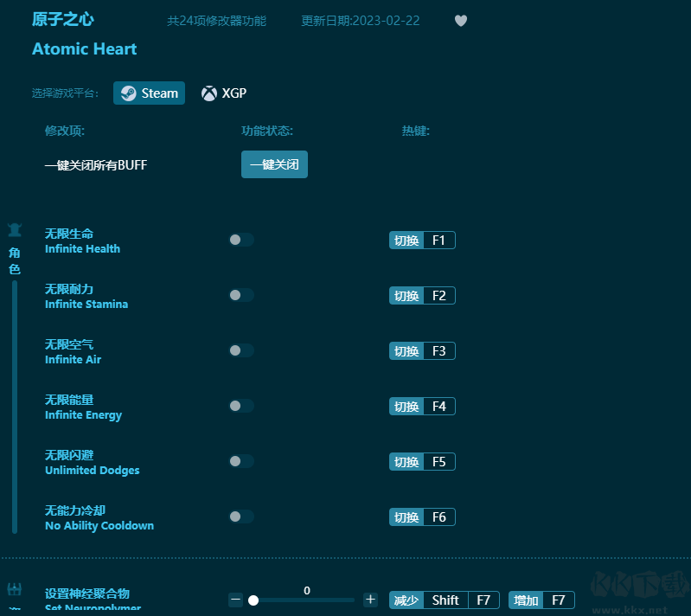Click the 一键关闭所有BUFF text
This screenshot has width=691, height=616.
click(96, 165)
